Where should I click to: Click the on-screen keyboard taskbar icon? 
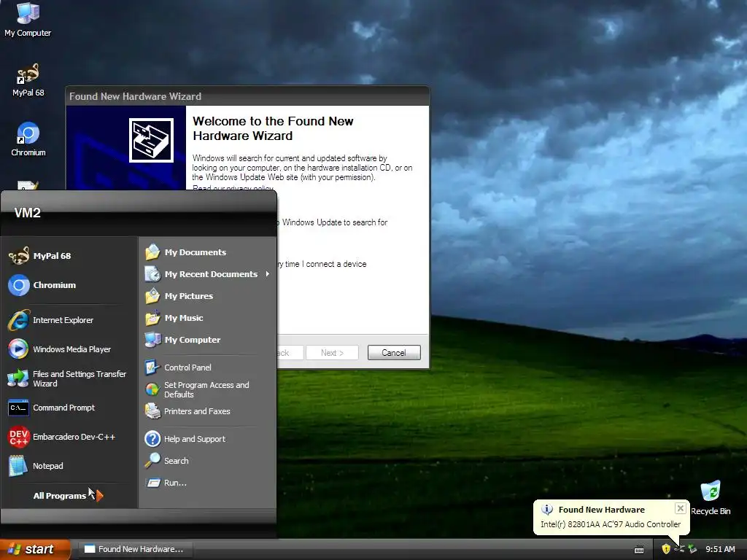[639, 550]
